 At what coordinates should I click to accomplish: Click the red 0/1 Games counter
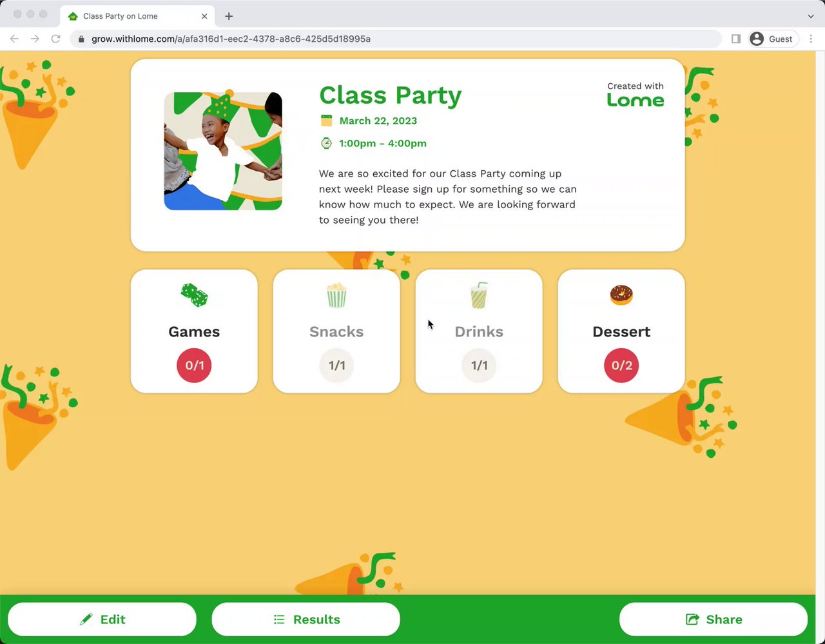coord(194,366)
